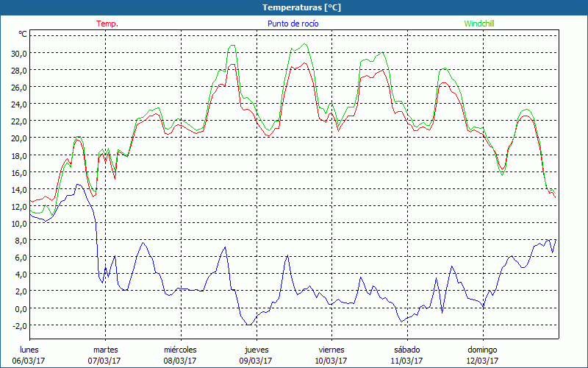Click the Temperaturas [°C] chart title
The height and width of the screenshot is (368, 588).
301,7
